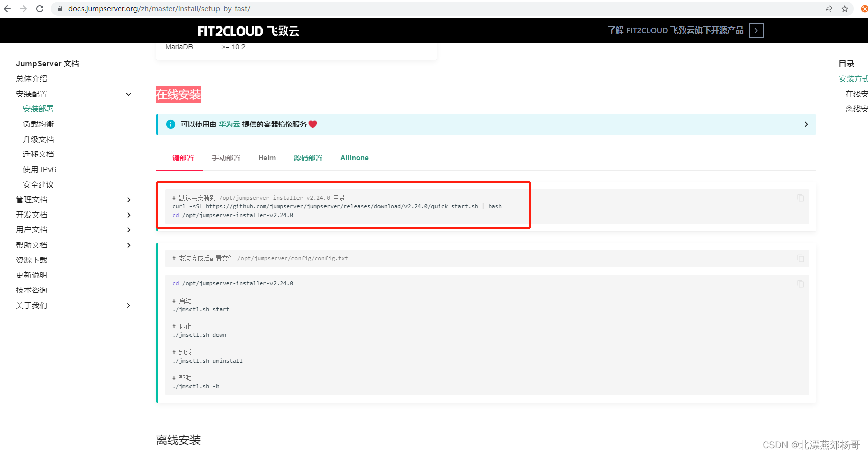Click the curl -sSL quick_start.sh command line
This screenshot has width=868, height=455.
337,206
